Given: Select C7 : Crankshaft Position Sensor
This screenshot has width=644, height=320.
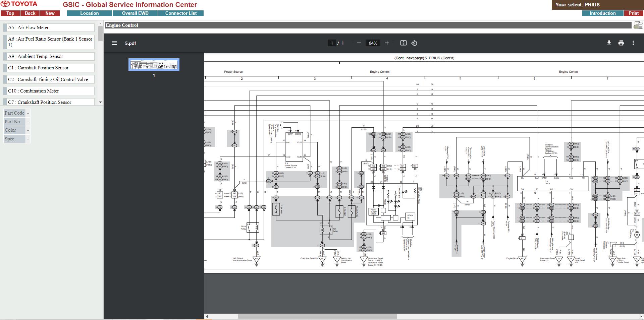Looking at the screenshot, I should point(49,102).
